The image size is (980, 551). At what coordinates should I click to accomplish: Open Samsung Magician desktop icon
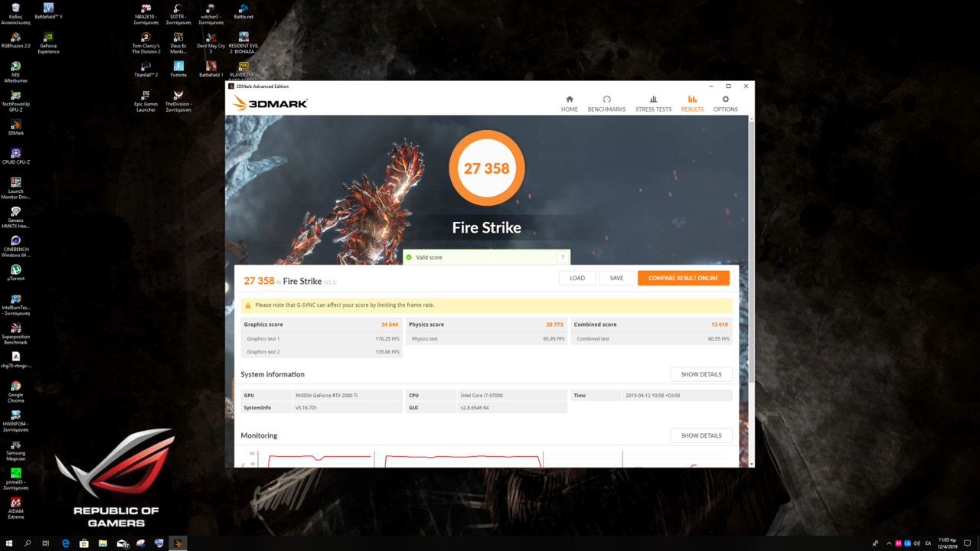[15, 450]
